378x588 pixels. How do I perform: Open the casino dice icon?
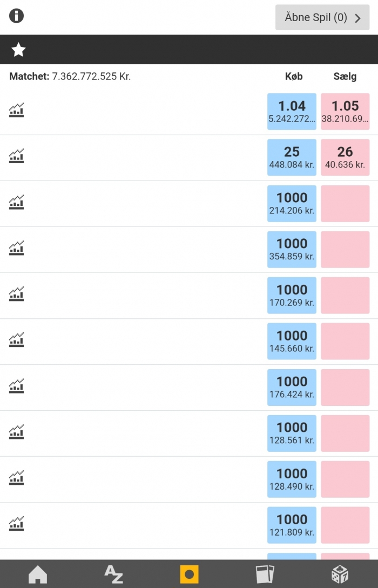340,574
